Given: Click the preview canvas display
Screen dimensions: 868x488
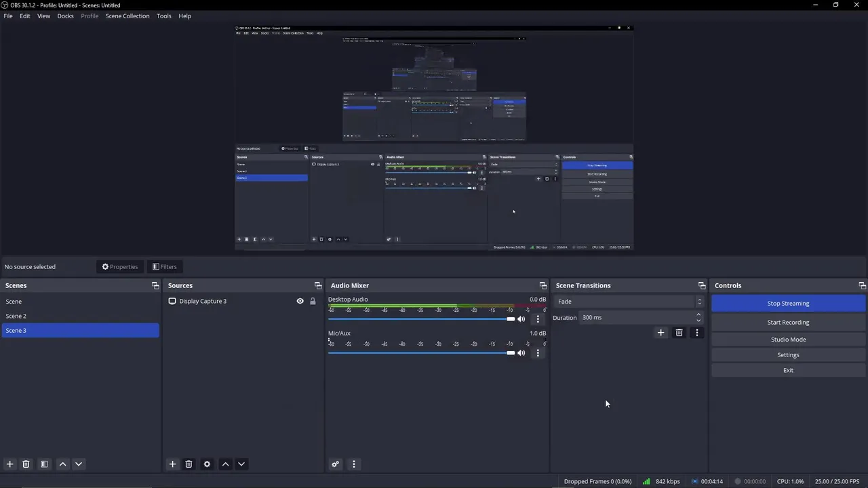Looking at the screenshot, I should tap(434, 138).
